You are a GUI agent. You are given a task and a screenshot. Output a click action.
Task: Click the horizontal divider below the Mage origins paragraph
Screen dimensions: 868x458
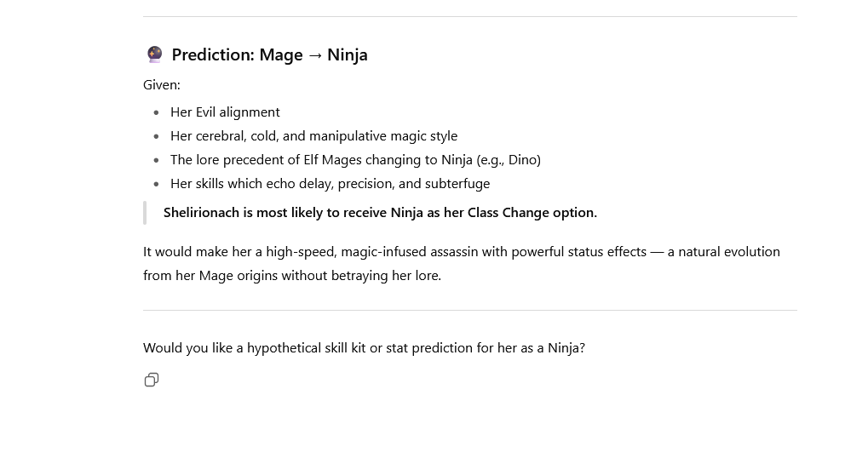[470, 311]
